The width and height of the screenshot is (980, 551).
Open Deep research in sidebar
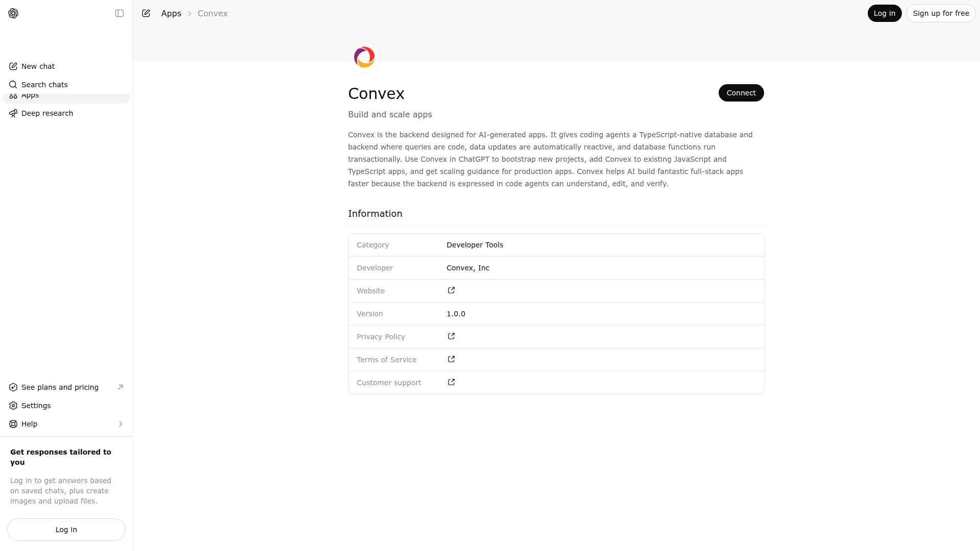(66, 113)
